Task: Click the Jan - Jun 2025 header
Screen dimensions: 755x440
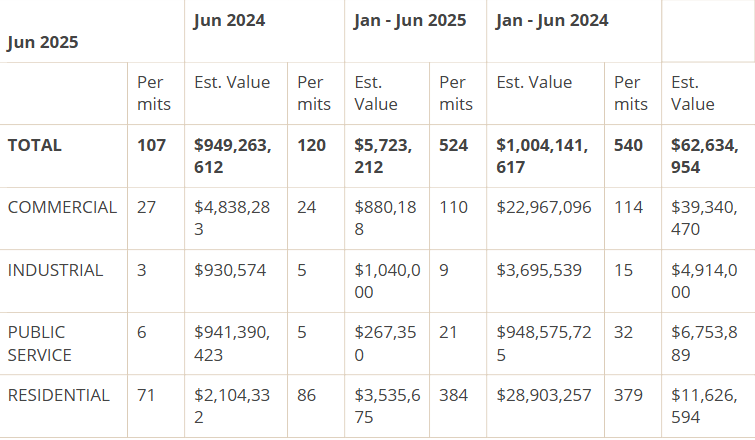Action: pos(410,20)
